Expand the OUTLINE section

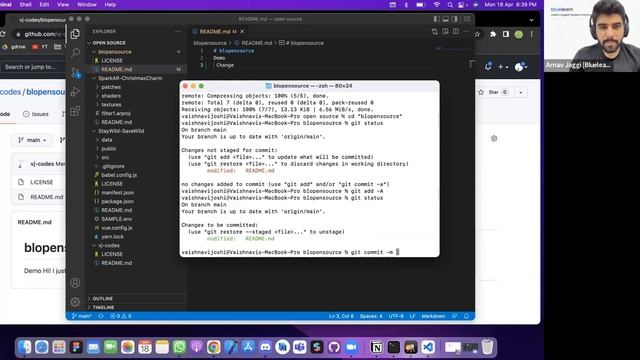tap(102, 298)
